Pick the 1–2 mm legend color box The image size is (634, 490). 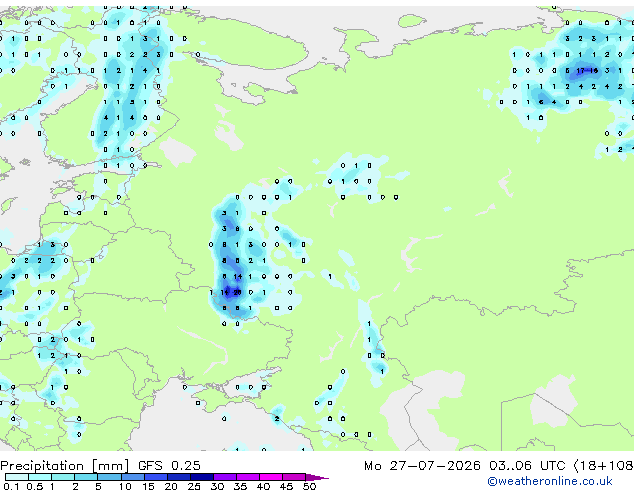click(63, 477)
